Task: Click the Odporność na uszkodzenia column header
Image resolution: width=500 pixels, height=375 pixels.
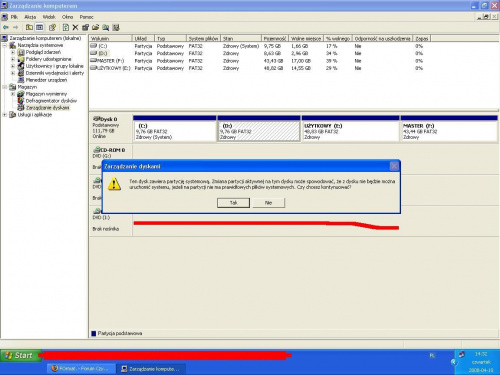Action: point(382,39)
